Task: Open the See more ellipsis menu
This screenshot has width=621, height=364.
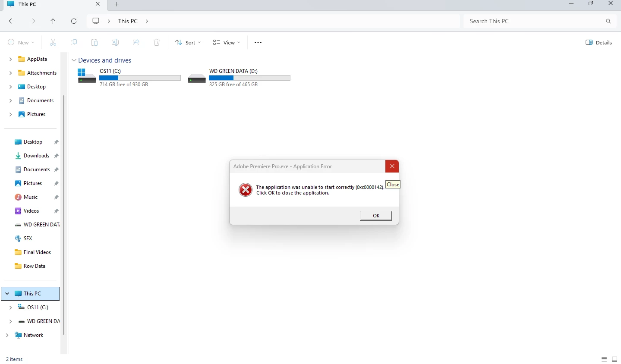Action: [258, 42]
